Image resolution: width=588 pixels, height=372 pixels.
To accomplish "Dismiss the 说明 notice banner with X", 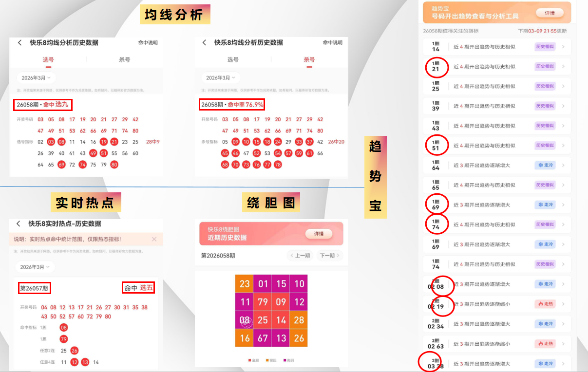I will coord(154,239).
